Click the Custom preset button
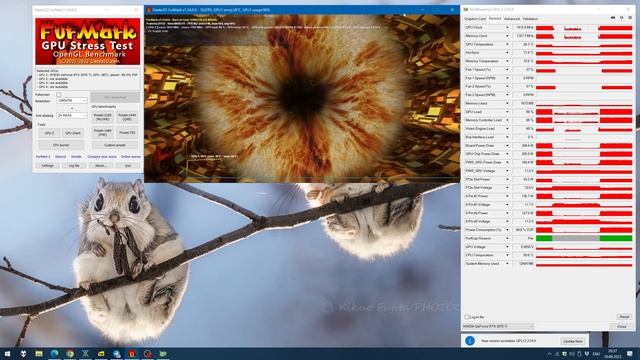Viewport: 640px width, 360px height. coord(115,145)
